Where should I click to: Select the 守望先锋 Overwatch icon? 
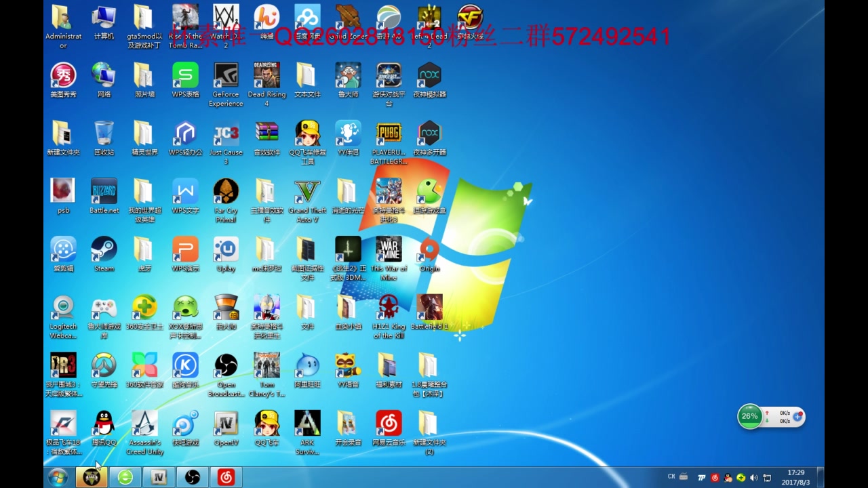104,370
